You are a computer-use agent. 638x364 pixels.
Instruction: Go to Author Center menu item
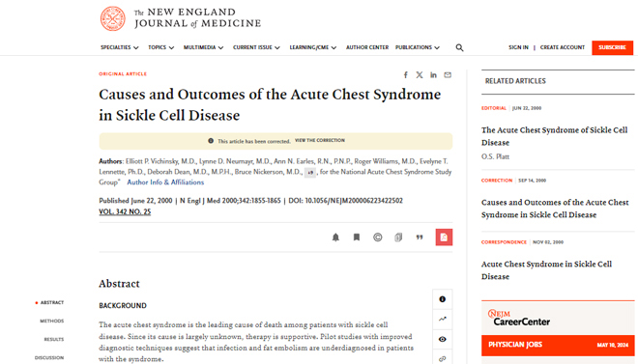(x=367, y=47)
